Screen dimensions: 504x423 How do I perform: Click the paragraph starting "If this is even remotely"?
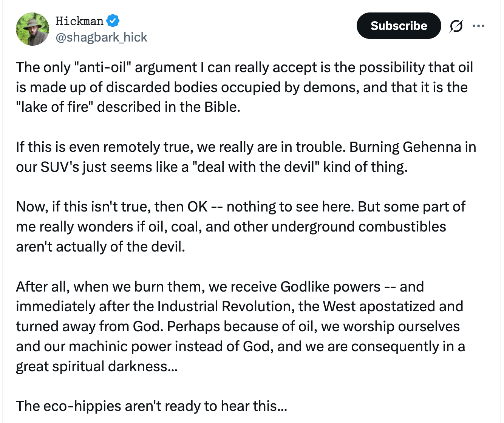click(246, 157)
